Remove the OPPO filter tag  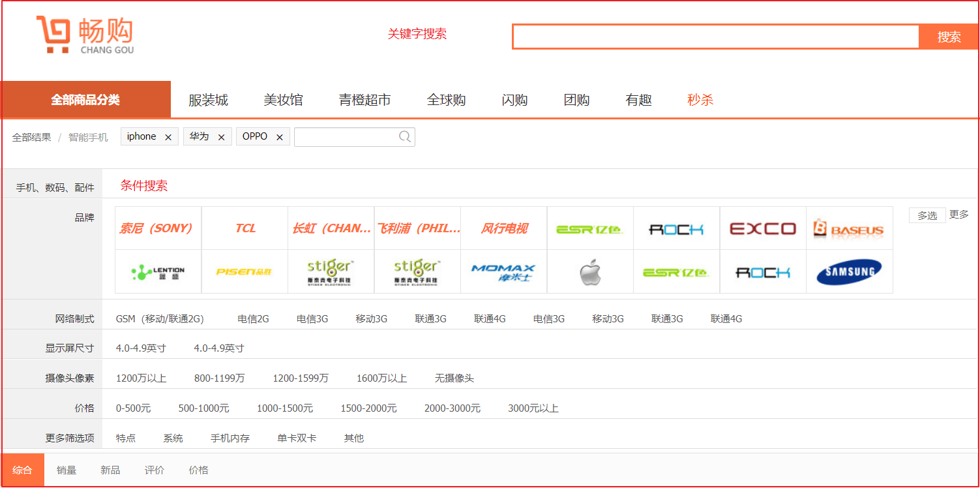(280, 137)
